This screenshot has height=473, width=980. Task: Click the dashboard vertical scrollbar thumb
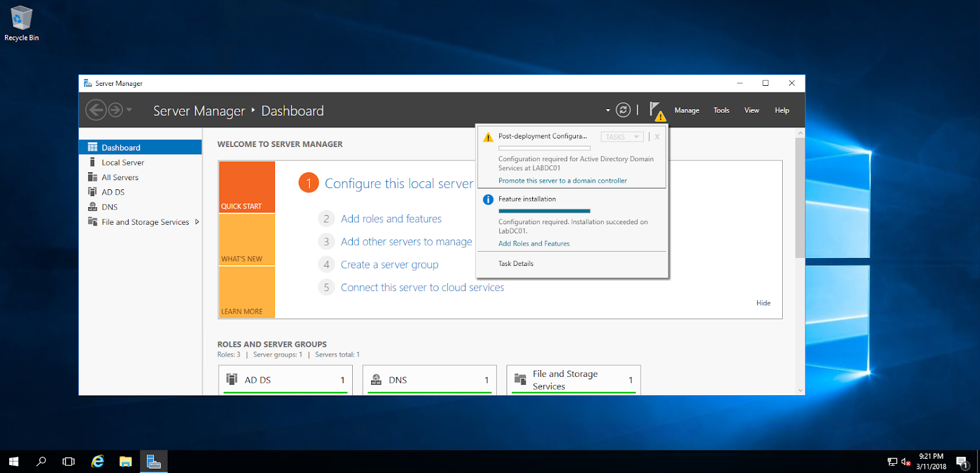[x=800, y=198]
